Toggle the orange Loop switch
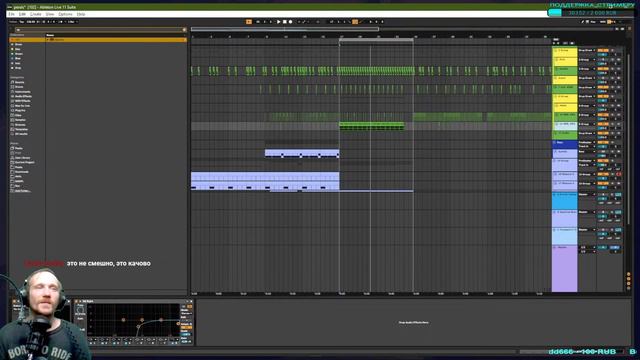The image size is (640, 360). pyautogui.click(x=355, y=22)
